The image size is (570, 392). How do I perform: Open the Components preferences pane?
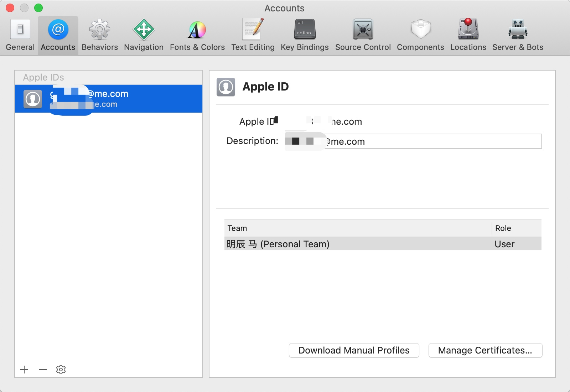tap(420, 35)
